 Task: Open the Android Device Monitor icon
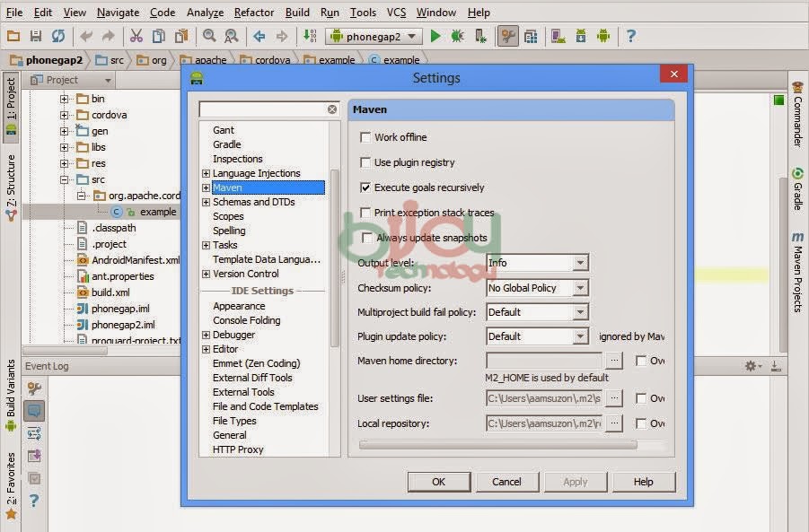tap(603, 36)
